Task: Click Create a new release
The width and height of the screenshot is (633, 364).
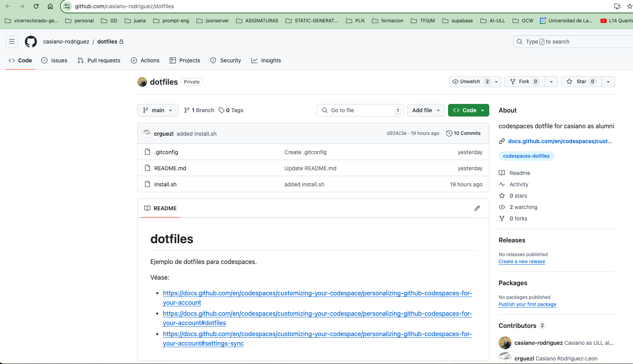Action: [522, 262]
